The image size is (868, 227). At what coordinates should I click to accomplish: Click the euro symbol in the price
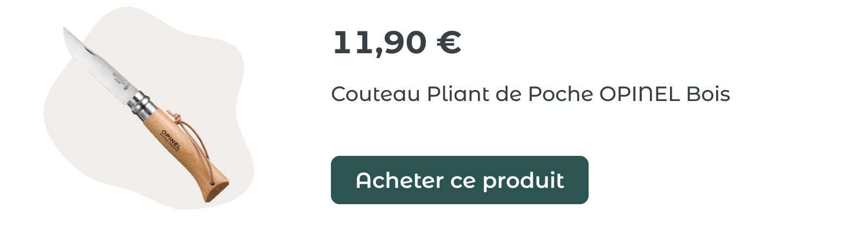pyautogui.click(x=449, y=43)
